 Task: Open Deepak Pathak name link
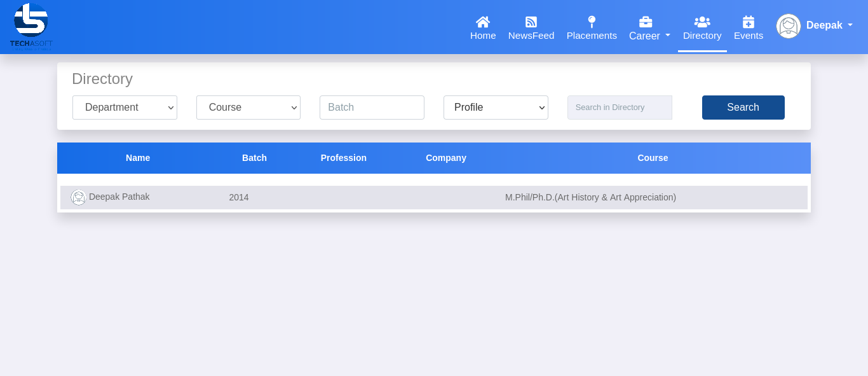tap(119, 197)
